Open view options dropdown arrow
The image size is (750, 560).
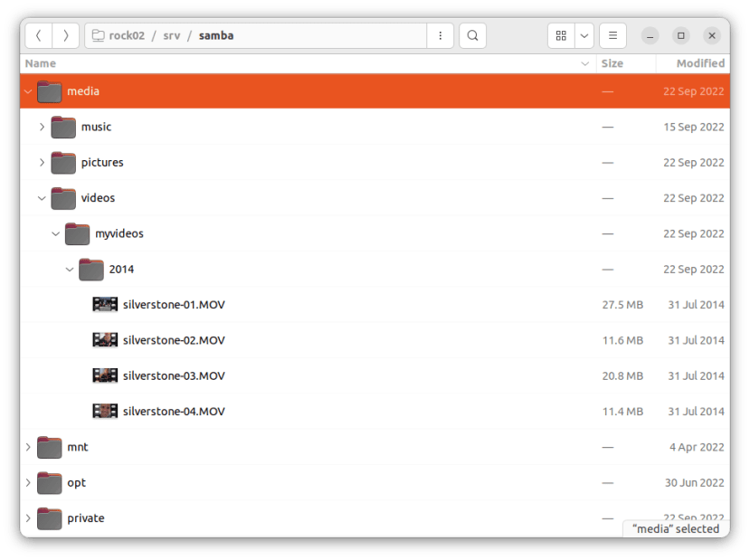(584, 36)
